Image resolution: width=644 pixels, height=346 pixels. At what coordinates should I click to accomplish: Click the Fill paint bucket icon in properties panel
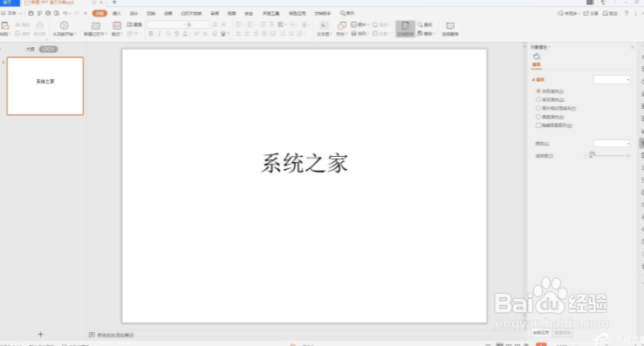537,57
